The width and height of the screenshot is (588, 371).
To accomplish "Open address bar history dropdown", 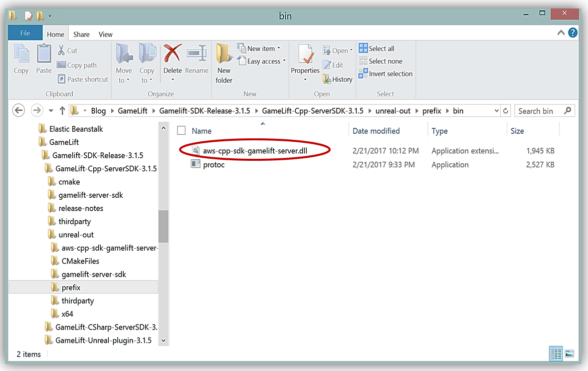I will click(x=496, y=111).
